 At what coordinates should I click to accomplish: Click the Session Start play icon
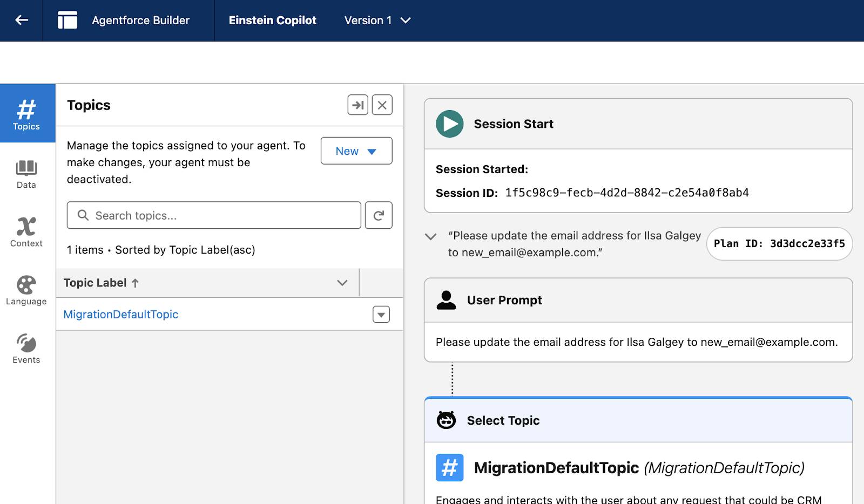(449, 124)
